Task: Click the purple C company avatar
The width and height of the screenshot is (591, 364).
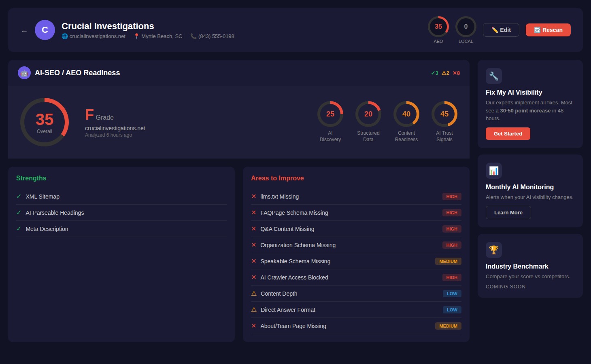Action: click(45, 30)
